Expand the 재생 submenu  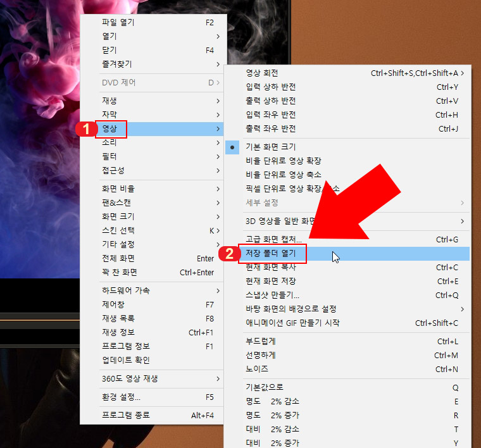153,101
